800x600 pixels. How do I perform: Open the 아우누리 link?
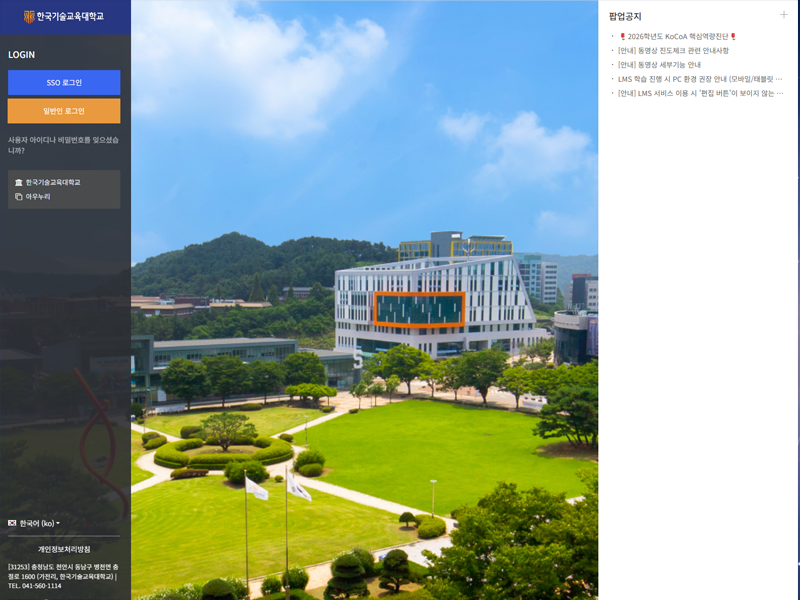[x=38, y=197]
